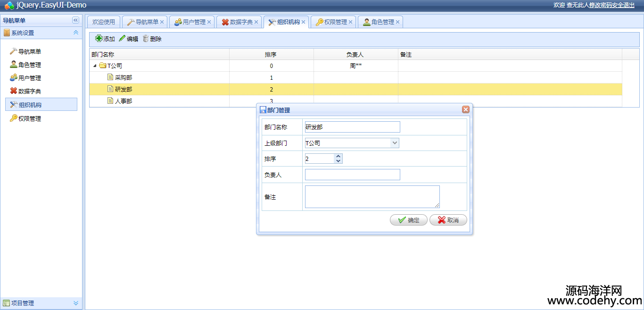
Task: Open 角色管理 in the sidebar navigation
Action: (29, 65)
